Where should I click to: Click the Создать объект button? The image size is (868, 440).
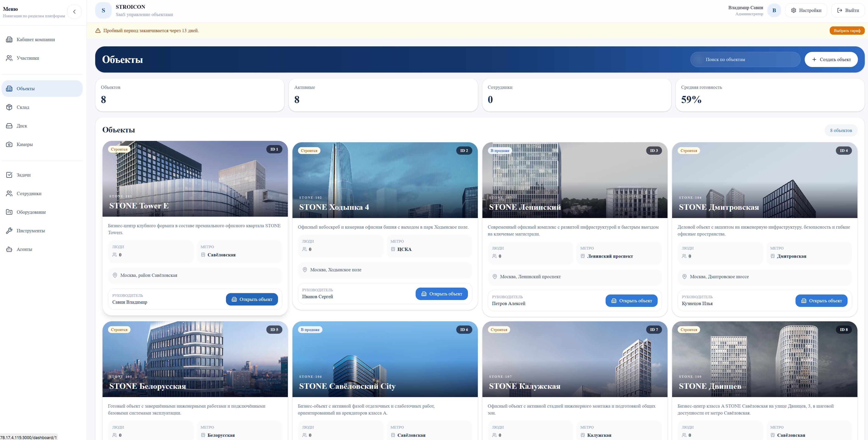pyautogui.click(x=831, y=59)
